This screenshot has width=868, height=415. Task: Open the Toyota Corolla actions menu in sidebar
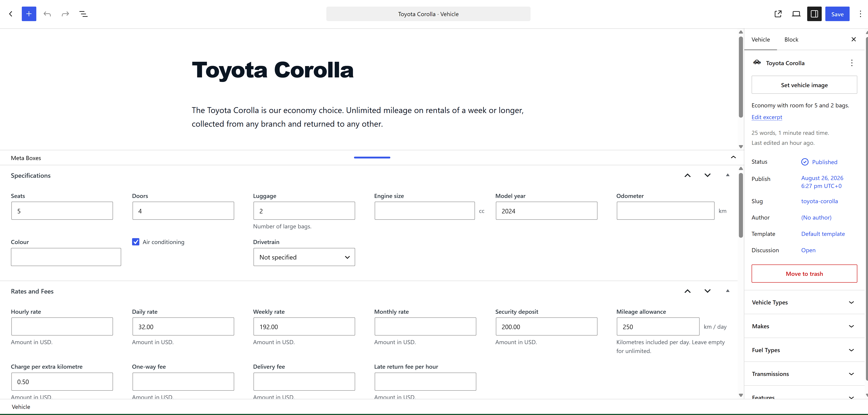(852, 63)
